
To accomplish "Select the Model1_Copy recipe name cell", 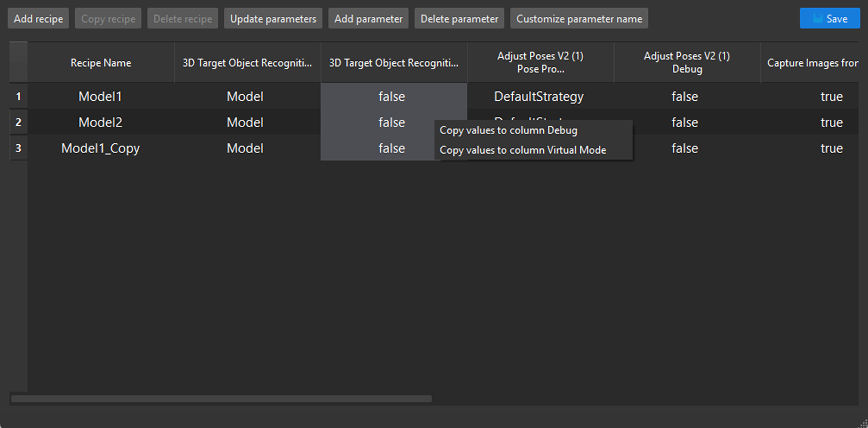I will [100, 148].
